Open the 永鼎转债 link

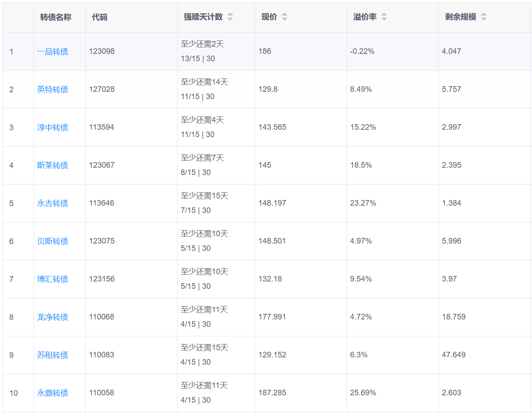pyautogui.click(x=53, y=393)
